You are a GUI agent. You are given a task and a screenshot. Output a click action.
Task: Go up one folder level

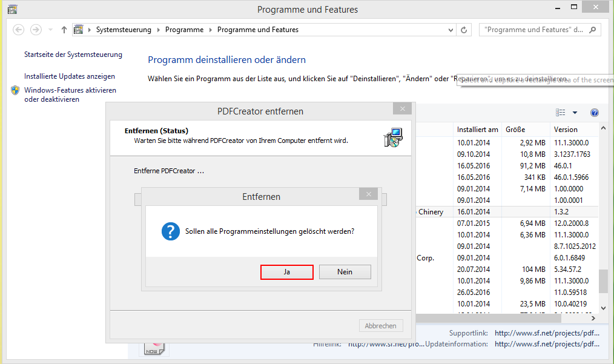(64, 30)
